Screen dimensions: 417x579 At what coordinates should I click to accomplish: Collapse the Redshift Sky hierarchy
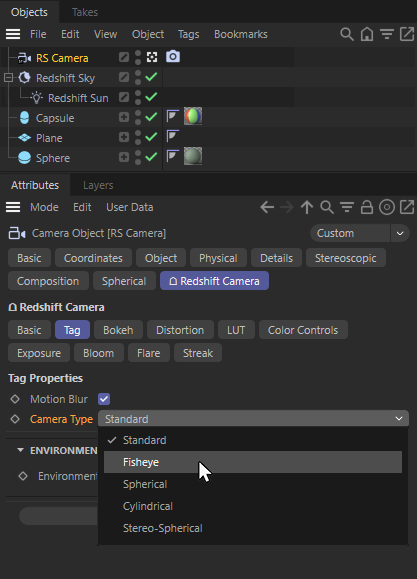click(x=8, y=78)
